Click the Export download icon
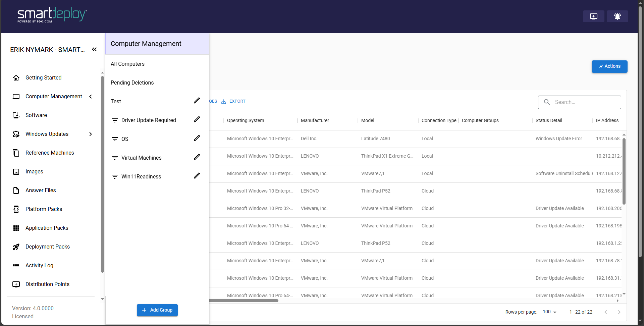 (x=224, y=101)
